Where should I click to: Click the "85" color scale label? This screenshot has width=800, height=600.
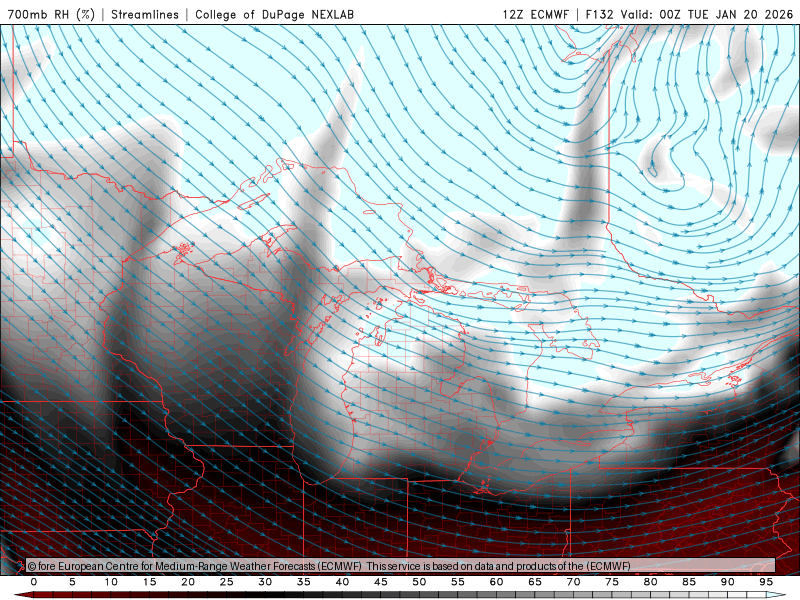click(x=689, y=582)
